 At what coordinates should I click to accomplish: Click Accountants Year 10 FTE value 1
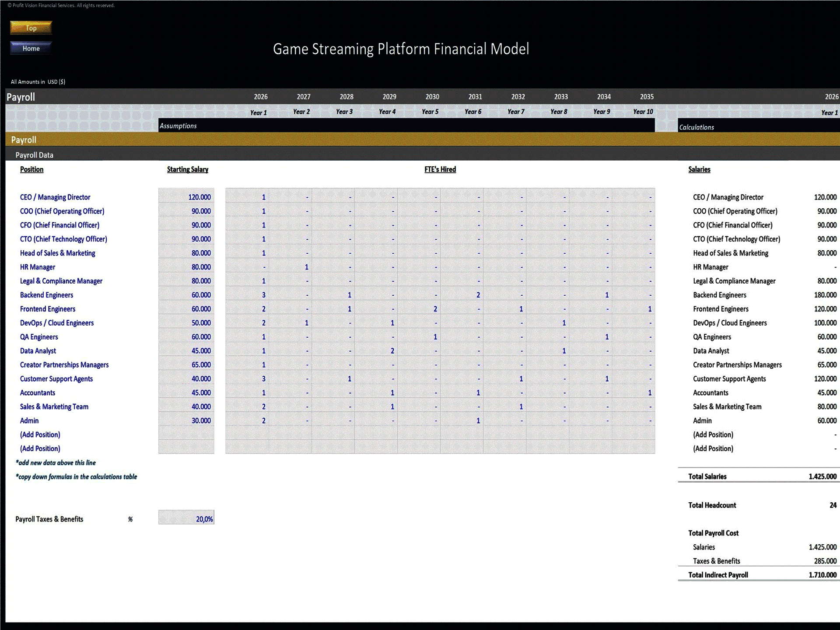[633, 393]
